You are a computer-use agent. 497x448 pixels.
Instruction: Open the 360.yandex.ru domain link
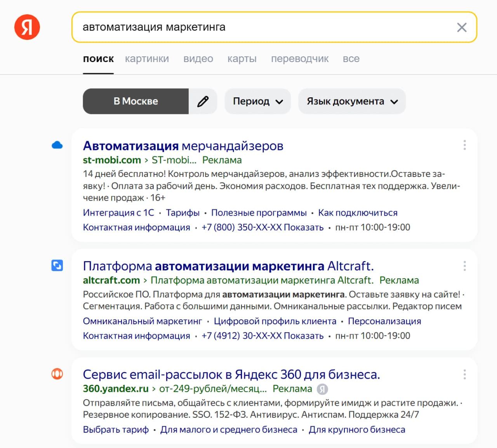click(116, 389)
